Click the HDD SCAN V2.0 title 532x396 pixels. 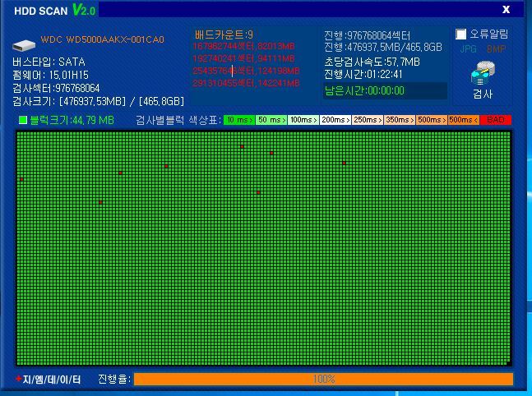[x=54, y=10]
